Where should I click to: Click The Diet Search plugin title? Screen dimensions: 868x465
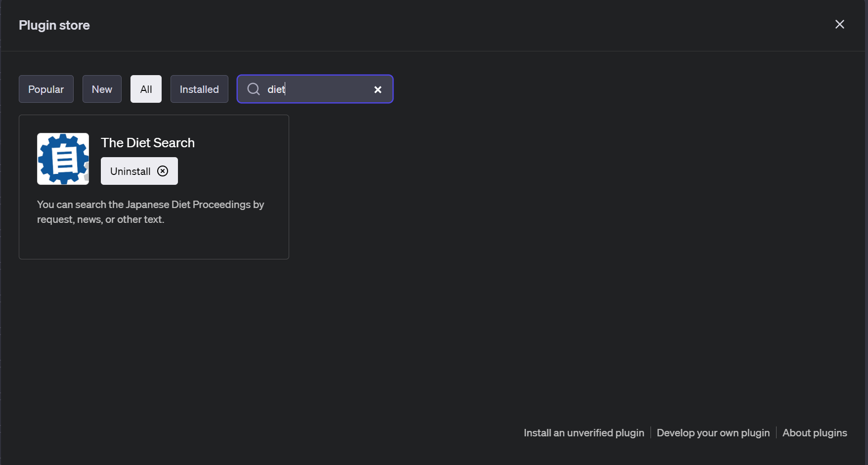(x=148, y=143)
